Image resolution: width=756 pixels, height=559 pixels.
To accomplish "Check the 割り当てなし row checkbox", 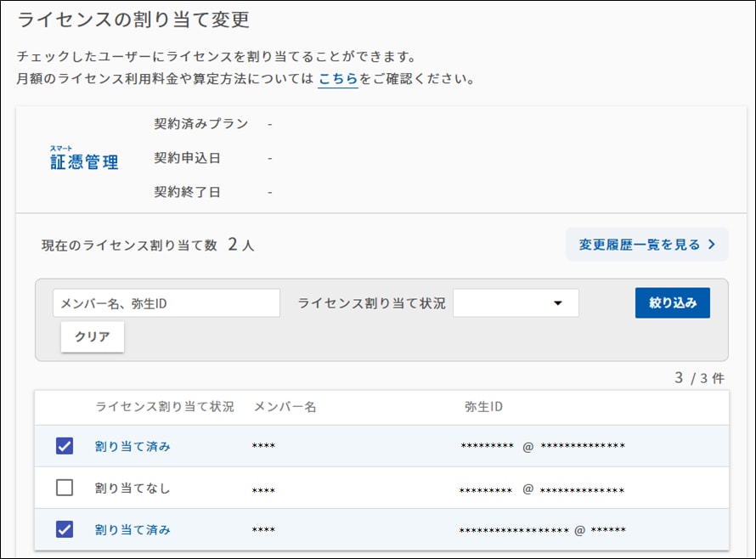I will tap(64, 488).
